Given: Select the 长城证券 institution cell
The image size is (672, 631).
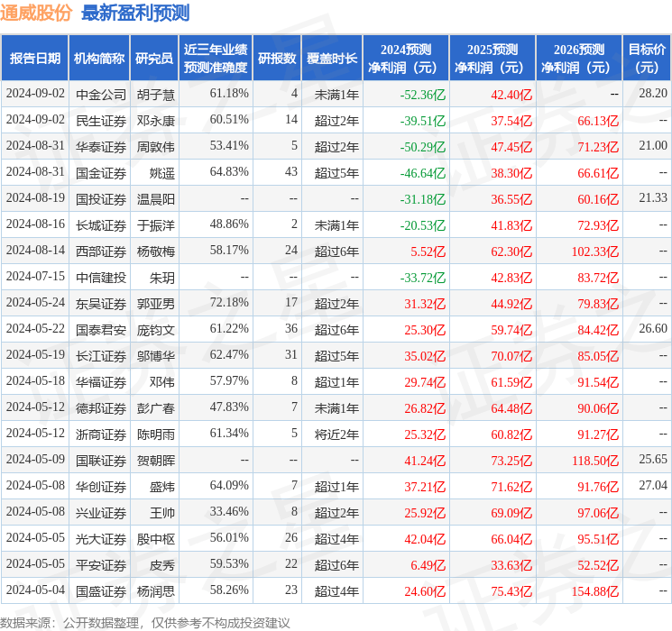Looking at the screenshot, I should [x=101, y=224].
